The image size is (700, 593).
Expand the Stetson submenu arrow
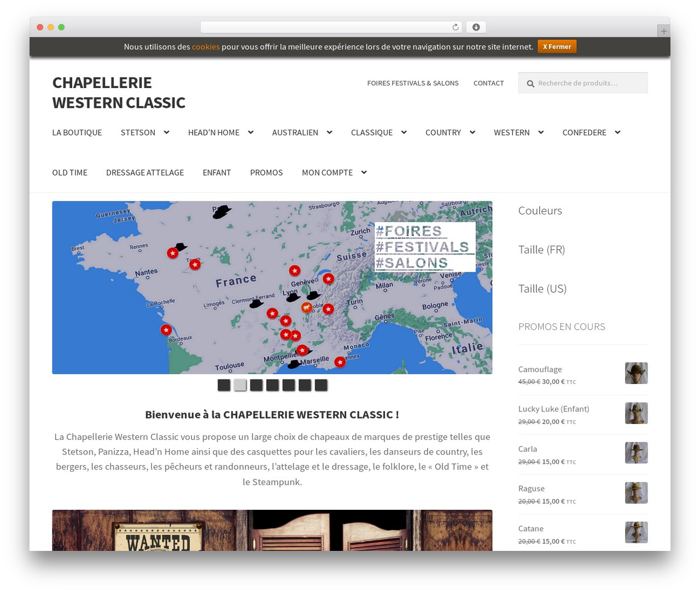pos(166,132)
